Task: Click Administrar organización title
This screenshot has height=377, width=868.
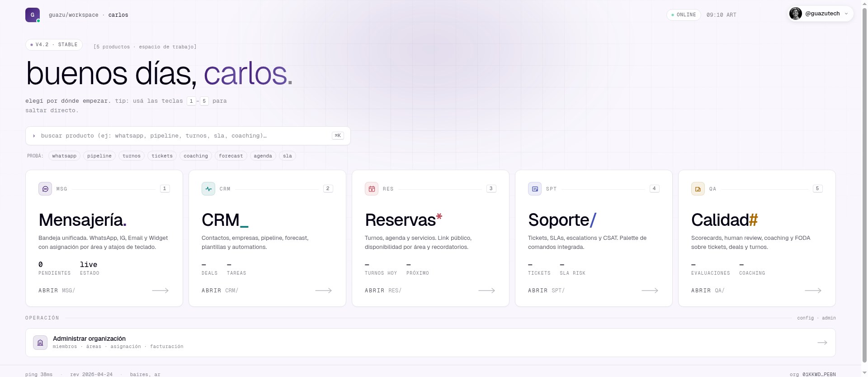Action: 89,339
